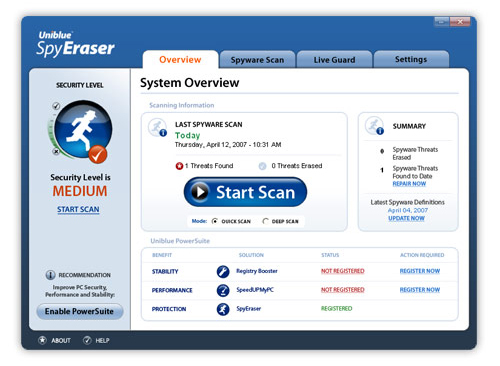Click the Recommendation info icon
The width and height of the screenshot is (500, 366).
click(x=50, y=275)
